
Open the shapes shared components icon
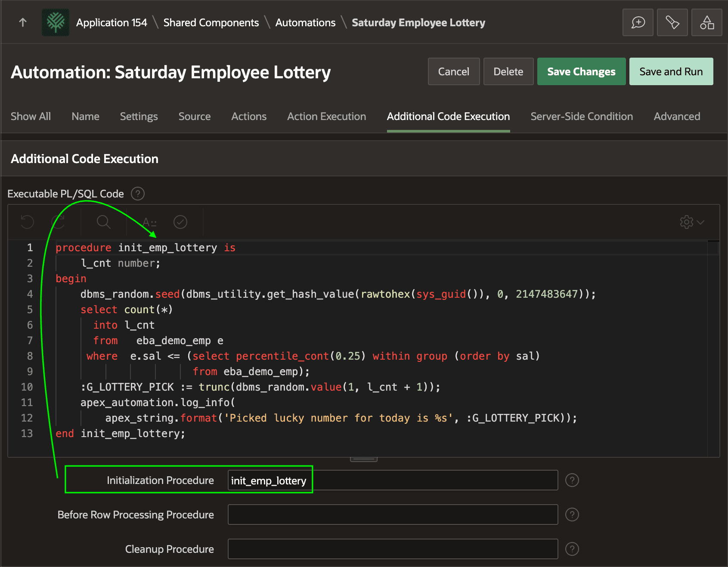707,22
